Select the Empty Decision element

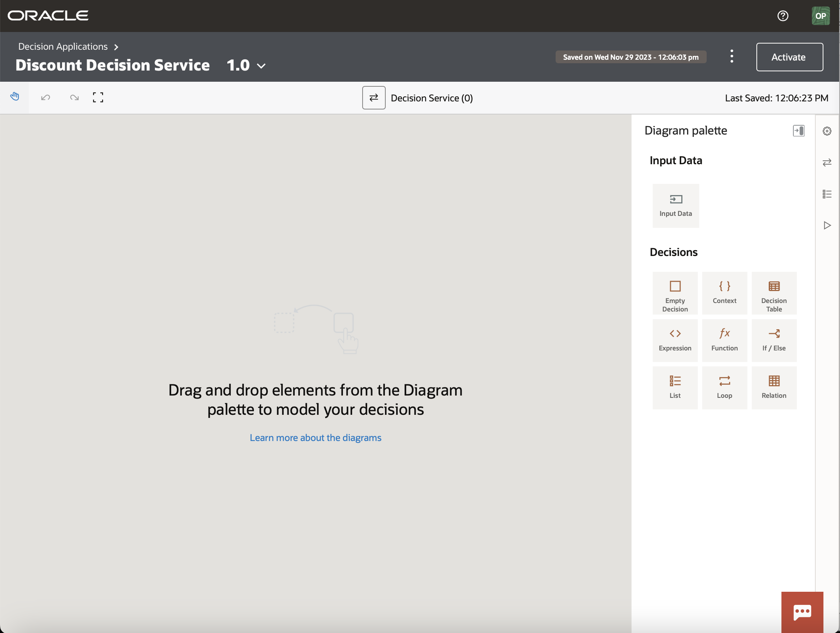tap(675, 293)
